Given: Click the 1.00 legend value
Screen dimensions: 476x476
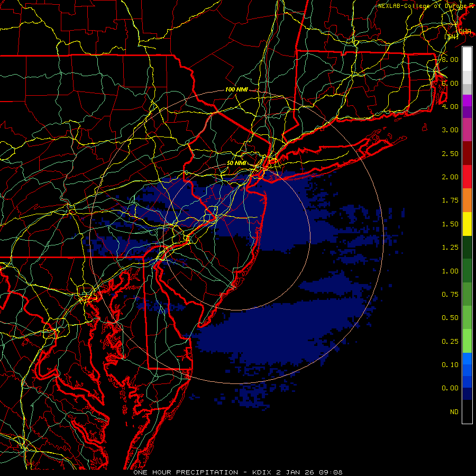Looking at the screenshot, I should 450,271.
